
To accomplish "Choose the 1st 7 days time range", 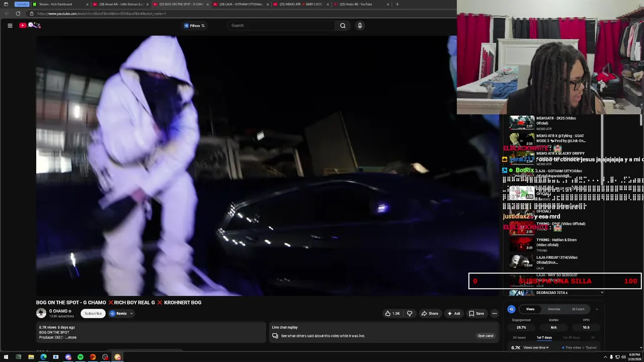I will click(544, 338).
